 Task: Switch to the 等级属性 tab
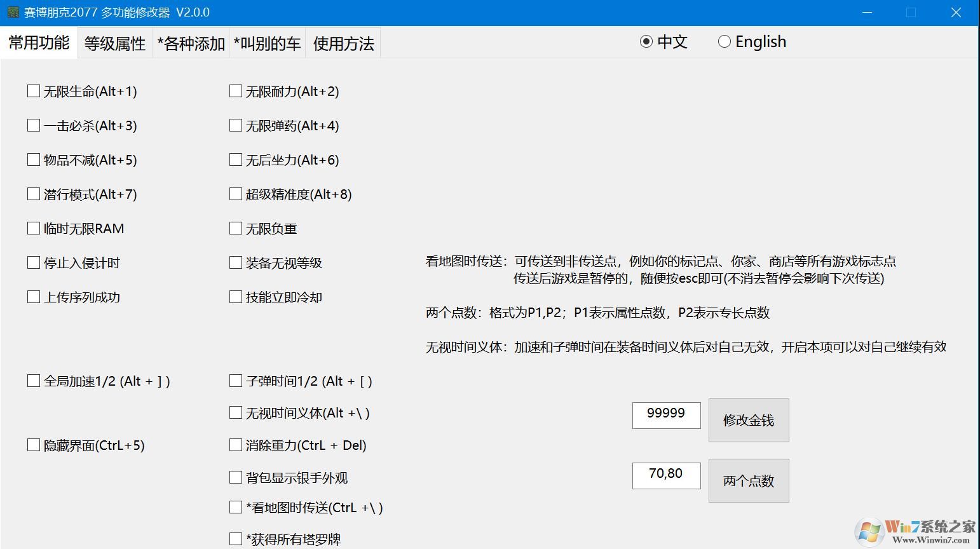114,43
